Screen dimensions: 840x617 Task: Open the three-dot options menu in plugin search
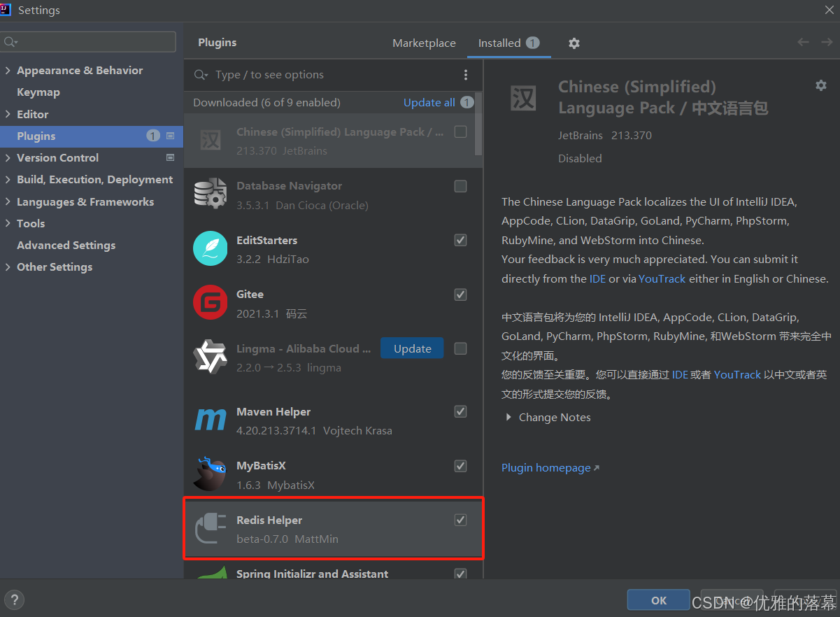pyautogui.click(x=466, y=75)
